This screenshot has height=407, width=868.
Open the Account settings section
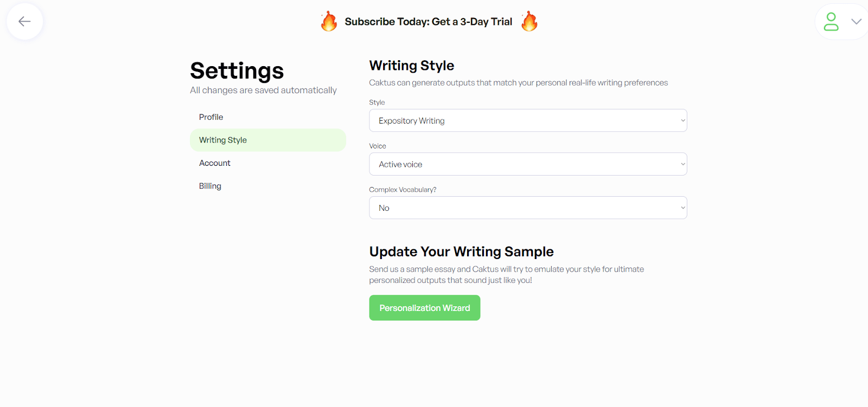pos(214,163)
